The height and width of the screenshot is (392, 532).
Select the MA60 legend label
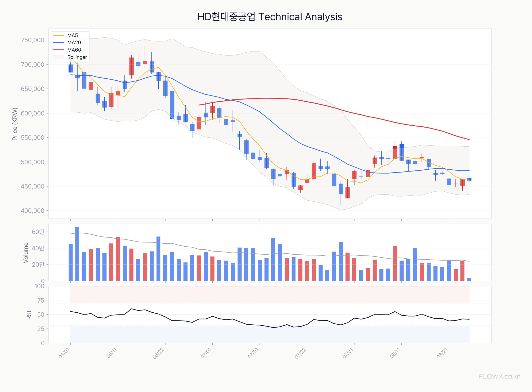click(74, 50)
